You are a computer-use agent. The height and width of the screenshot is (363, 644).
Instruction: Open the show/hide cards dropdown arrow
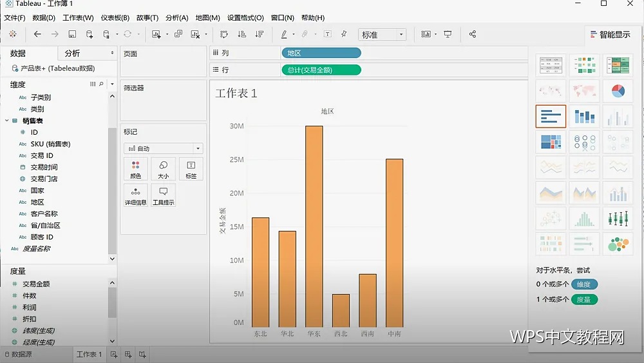coord(436,34)
